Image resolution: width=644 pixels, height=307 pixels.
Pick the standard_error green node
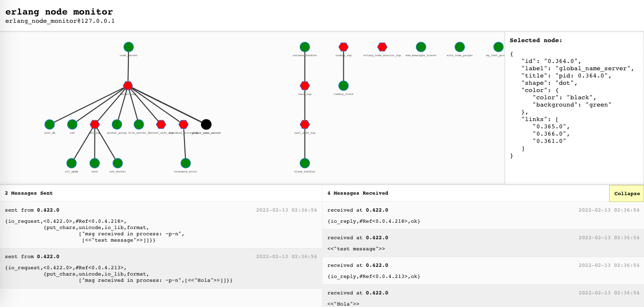pyautogui.click(x=185, y=163)
